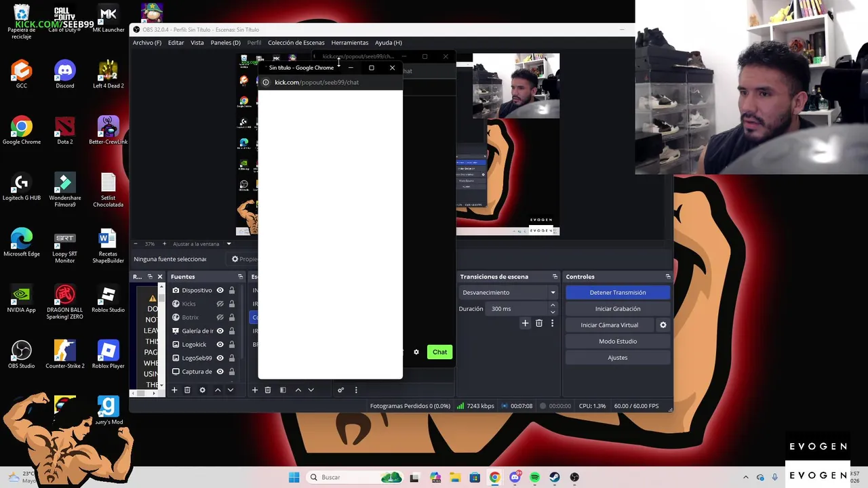This screenshot has width=868, height=488.
Task: Zoom out the preview with minus icon
Action: [135, 244]
